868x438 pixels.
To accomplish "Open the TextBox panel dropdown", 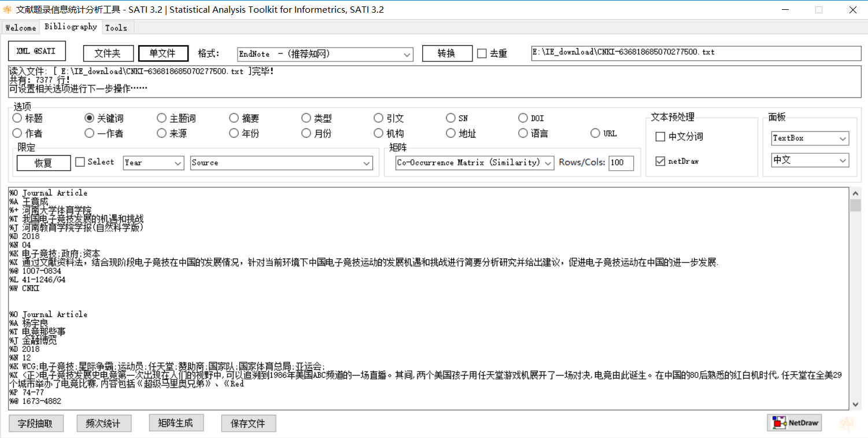I will coord(810,138).
